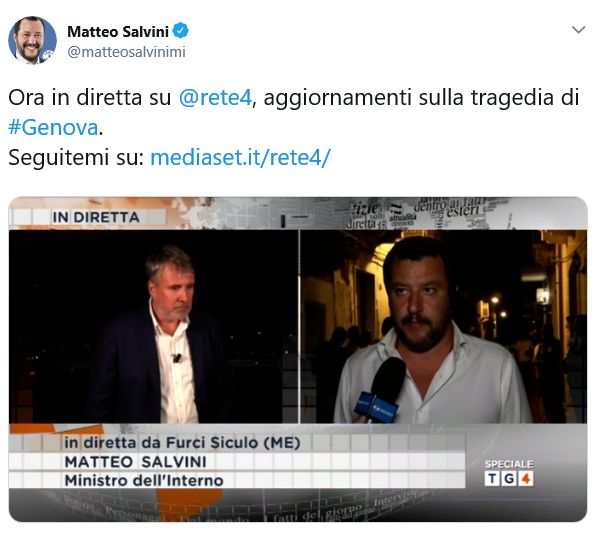Follow the @rete4 mention link
The height and width of the screenshot is (536, 595).
pos(215,97)
